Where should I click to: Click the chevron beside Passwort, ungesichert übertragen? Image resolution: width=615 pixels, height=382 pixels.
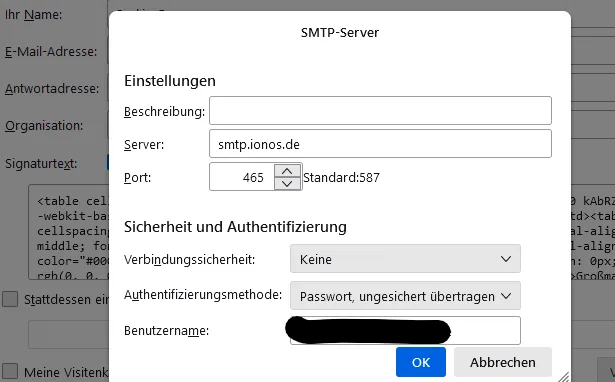coord(506,296)
